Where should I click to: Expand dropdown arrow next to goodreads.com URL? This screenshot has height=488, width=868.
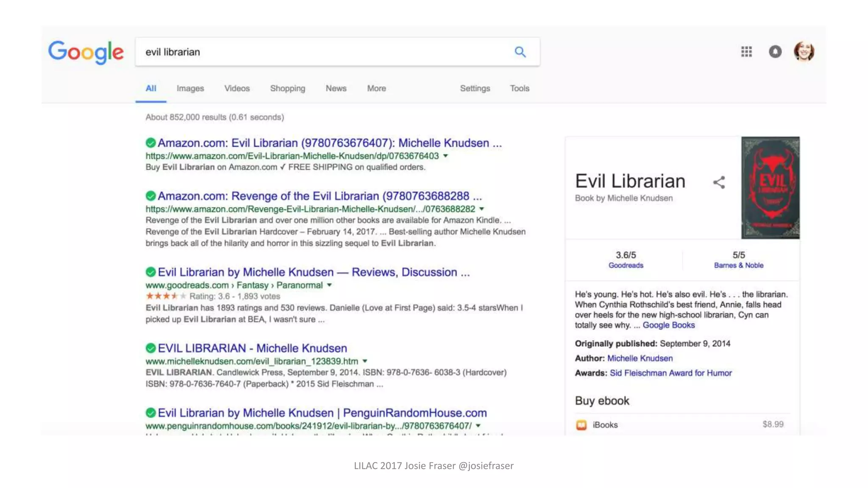click(x=329, y=285)
